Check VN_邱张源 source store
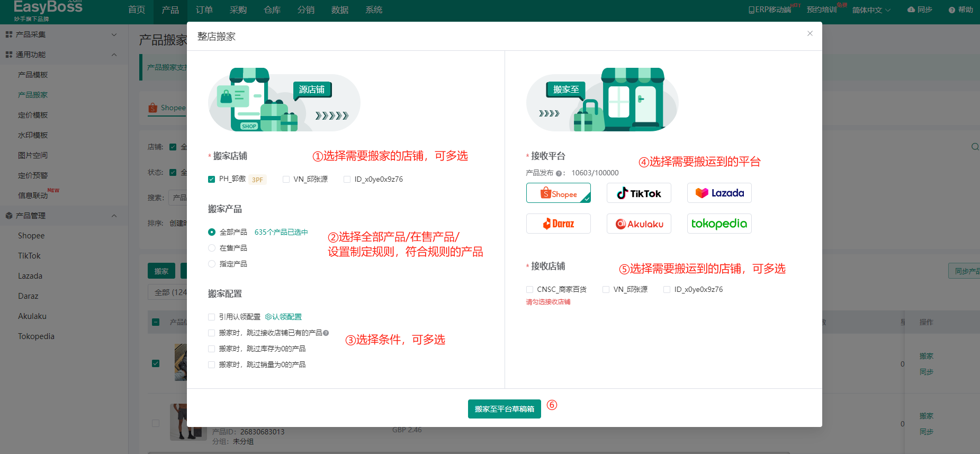Viewport: 980px width, 454px height. coord(286,179)
